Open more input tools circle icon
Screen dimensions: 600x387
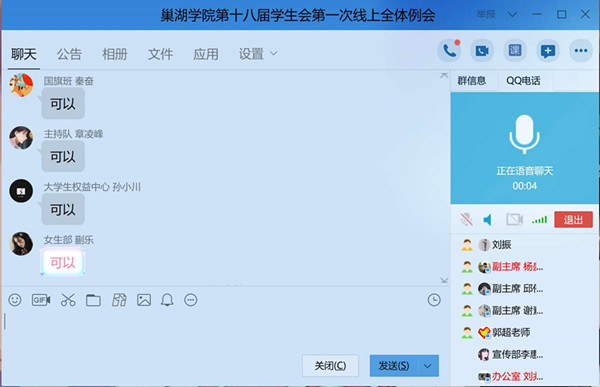[x=191, y=300]
